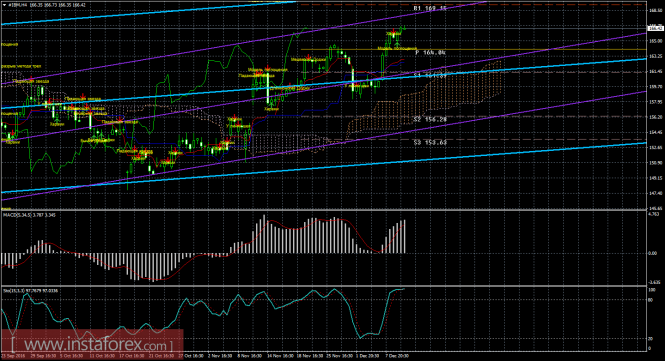
Task: Click the red star pattern marker on latest candle
Action: pos(394,31)
